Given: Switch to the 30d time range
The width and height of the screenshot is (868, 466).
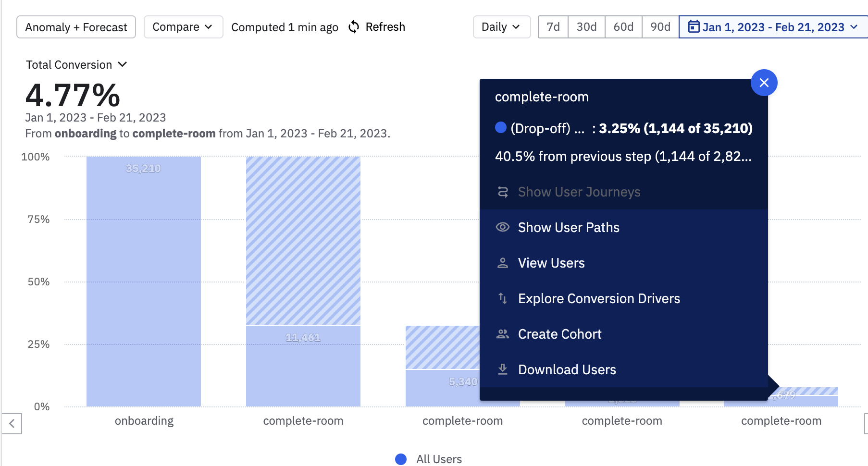Looking at the screenshot, I should tap(586, 27).
